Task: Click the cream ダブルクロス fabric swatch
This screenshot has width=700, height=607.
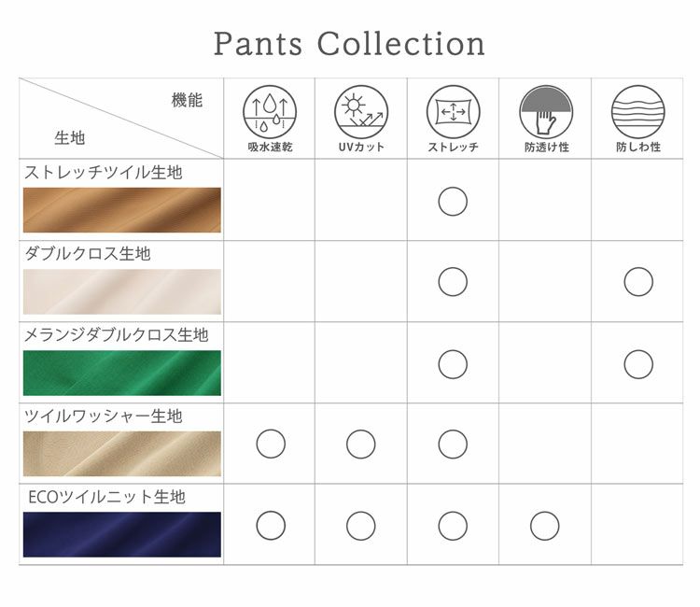Action: pyautogui.click(x=122, y=291)
